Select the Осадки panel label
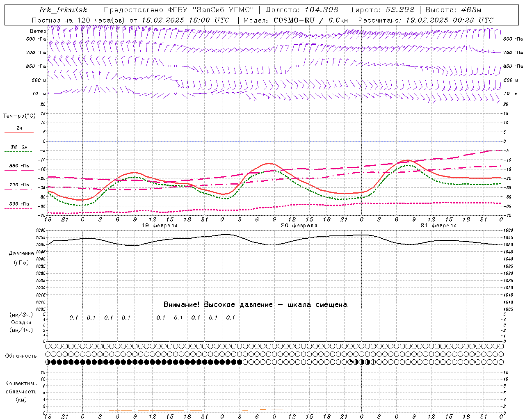 pos(21,322)
